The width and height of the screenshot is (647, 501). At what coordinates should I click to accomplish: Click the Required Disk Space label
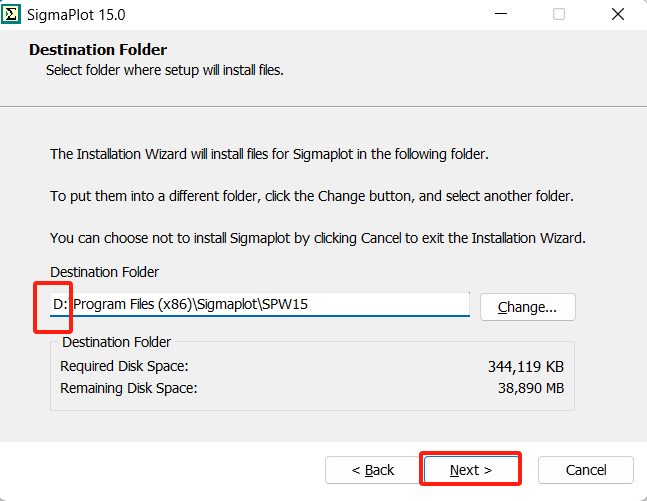[x=124, y=366]
